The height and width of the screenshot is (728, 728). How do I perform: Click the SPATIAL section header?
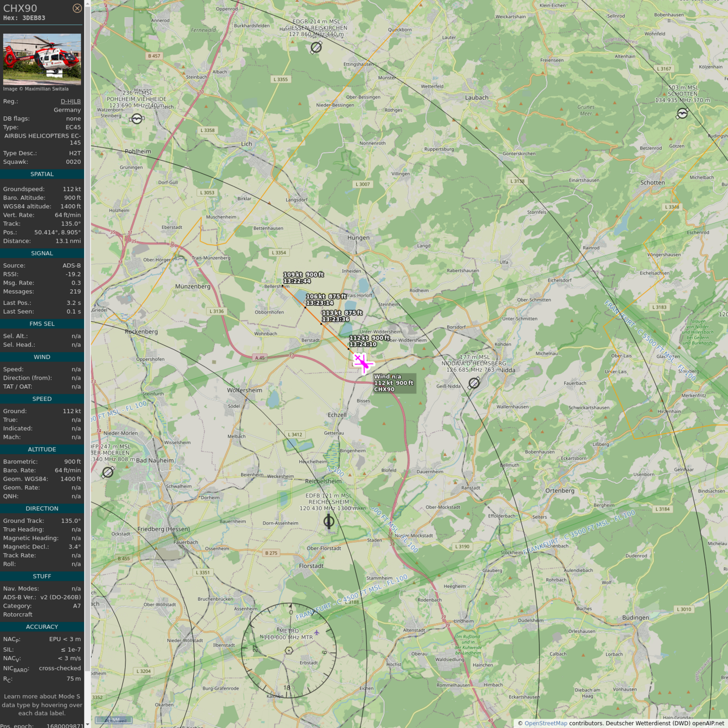[42, 174]
